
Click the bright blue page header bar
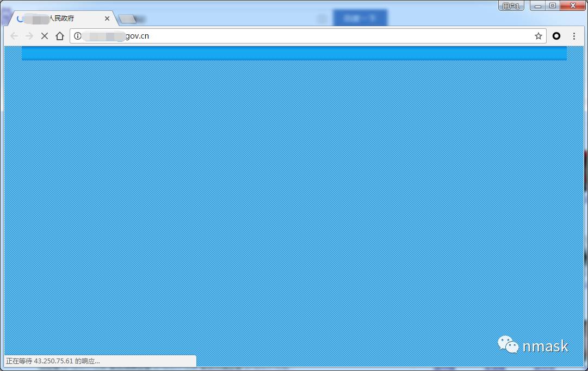294,53
